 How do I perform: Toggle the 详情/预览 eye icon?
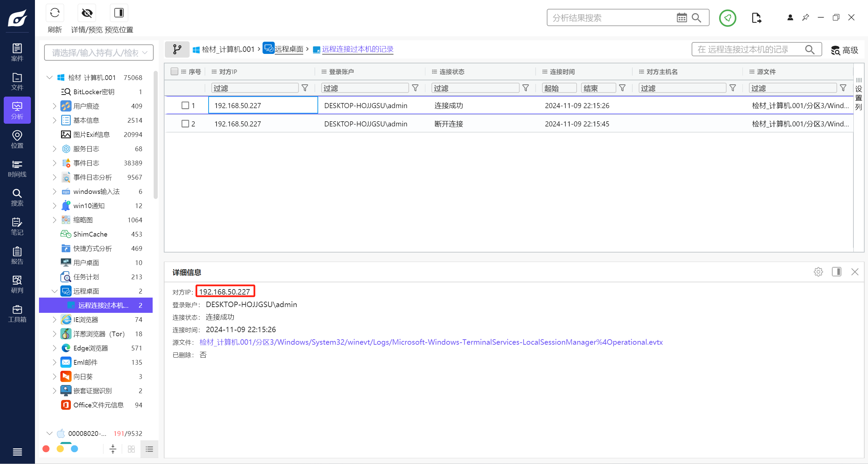[87, 13]
